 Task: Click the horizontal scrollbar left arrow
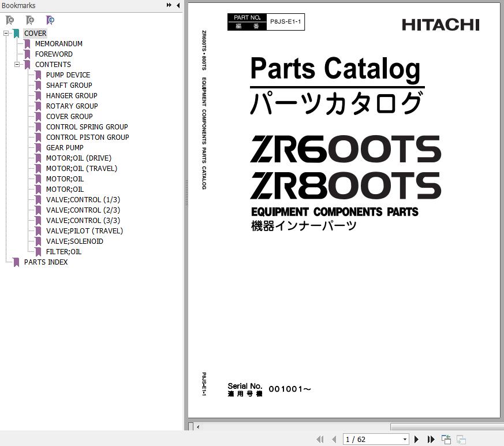198,427
